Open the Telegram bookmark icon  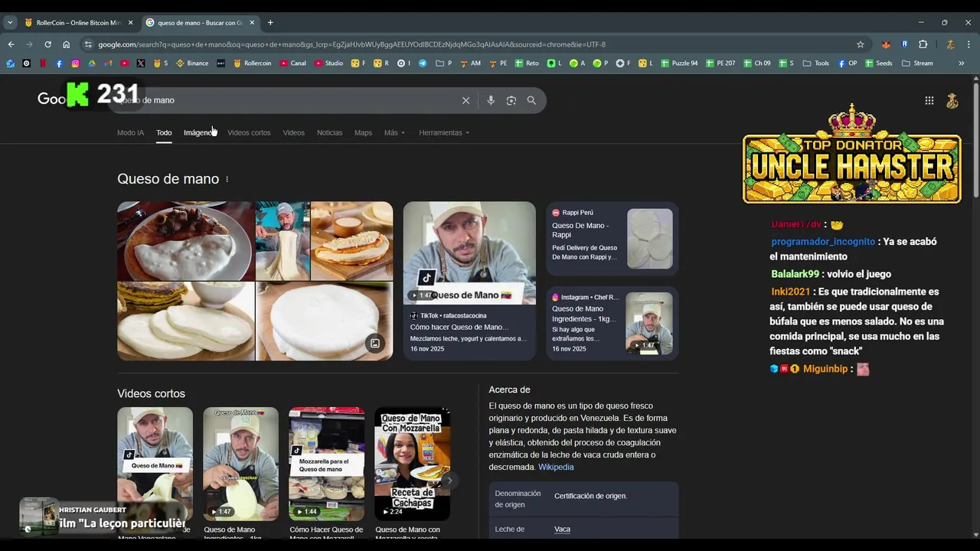pyautogui.click(x=423, y=64)
